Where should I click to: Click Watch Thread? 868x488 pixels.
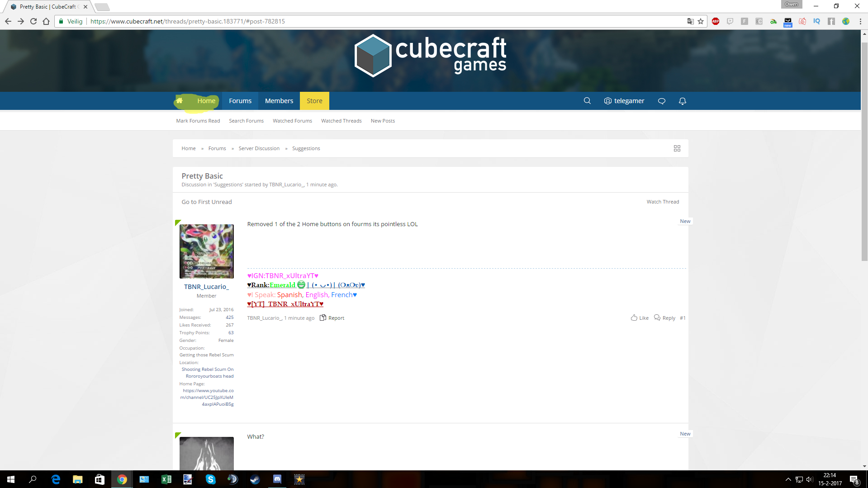click(x=663, y=202)
